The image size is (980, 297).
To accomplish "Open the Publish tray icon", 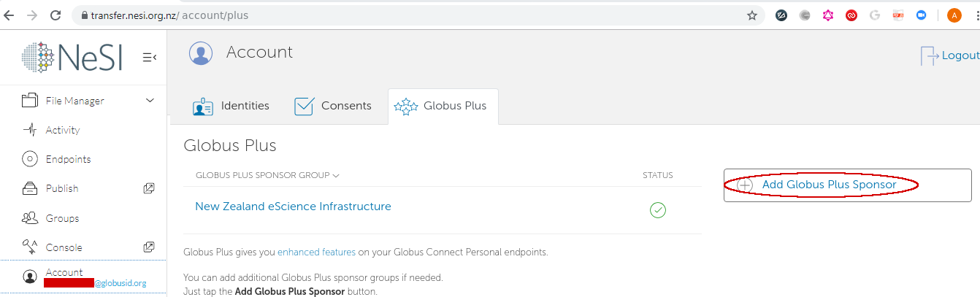I will [30, 188].
